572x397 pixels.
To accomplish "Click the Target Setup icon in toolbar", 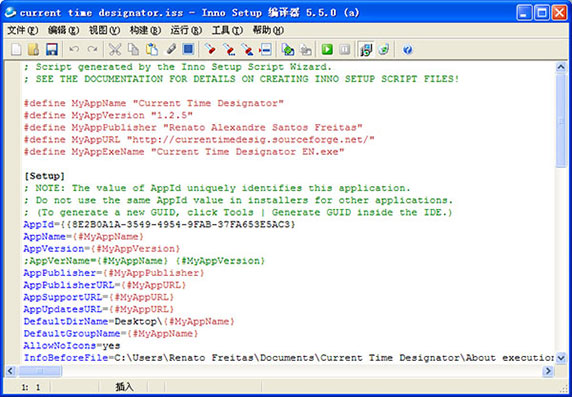I will (366, 49).
